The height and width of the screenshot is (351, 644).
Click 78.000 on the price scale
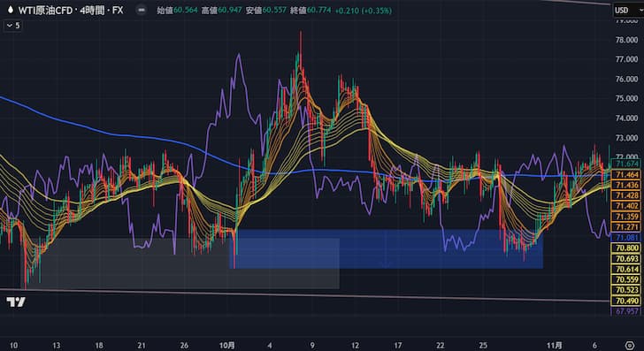click(626, 40)
